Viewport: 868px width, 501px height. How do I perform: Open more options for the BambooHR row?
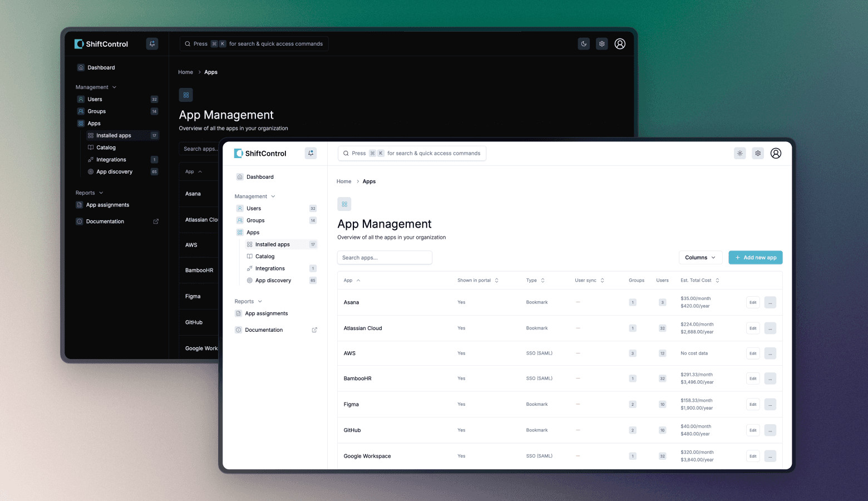(770, 379)
